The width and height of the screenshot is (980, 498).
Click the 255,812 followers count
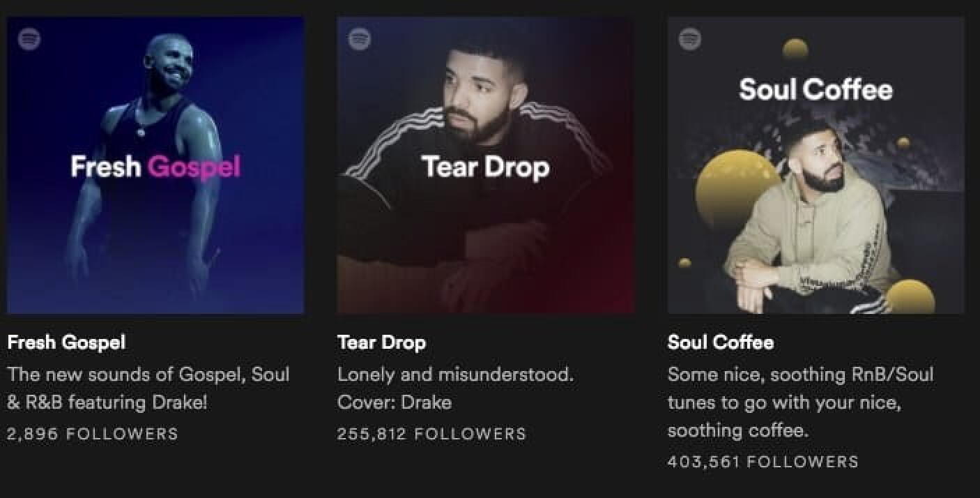[x=431, y=434]
